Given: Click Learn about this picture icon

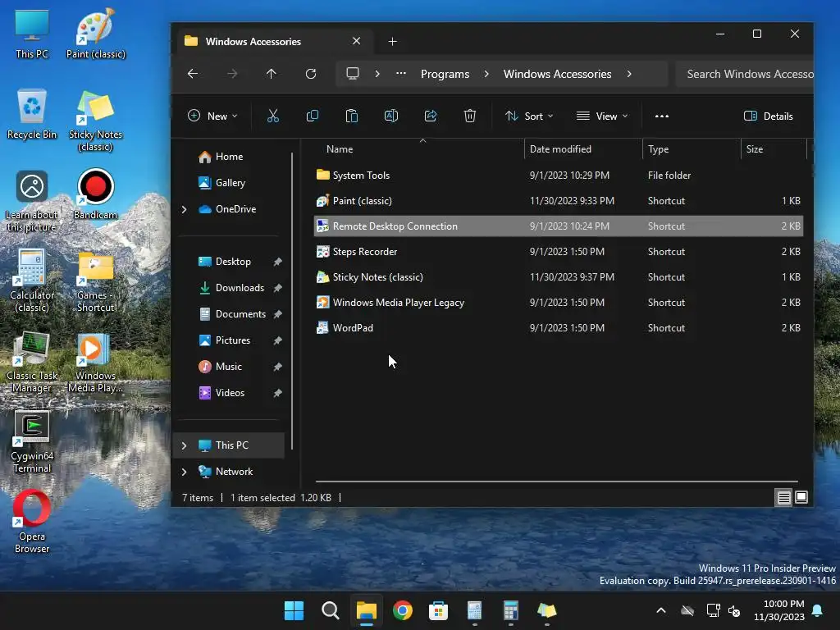Looking at the screenshot, I should pos(32,200).
